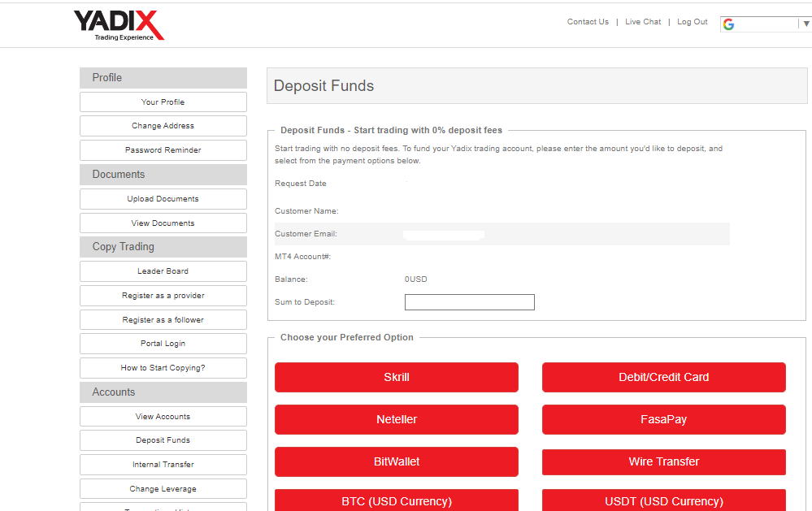Viewport: 812px width, 511px height.
Task: Choose Register as a provider
Action: 163,296
